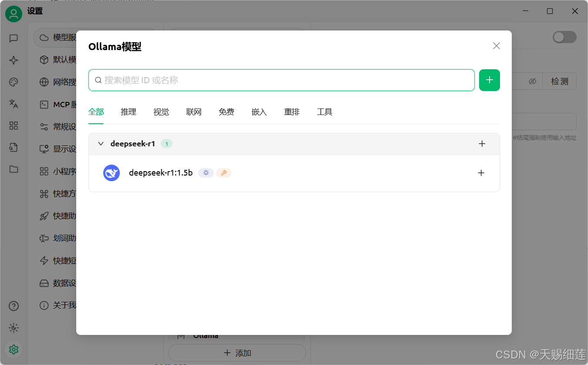Image resolution: width=588 pixels, height=365 pixels.
Task: Click the tools wrench tag on deepseek-r1:1.5b
Action: click(x=223, y=173)
